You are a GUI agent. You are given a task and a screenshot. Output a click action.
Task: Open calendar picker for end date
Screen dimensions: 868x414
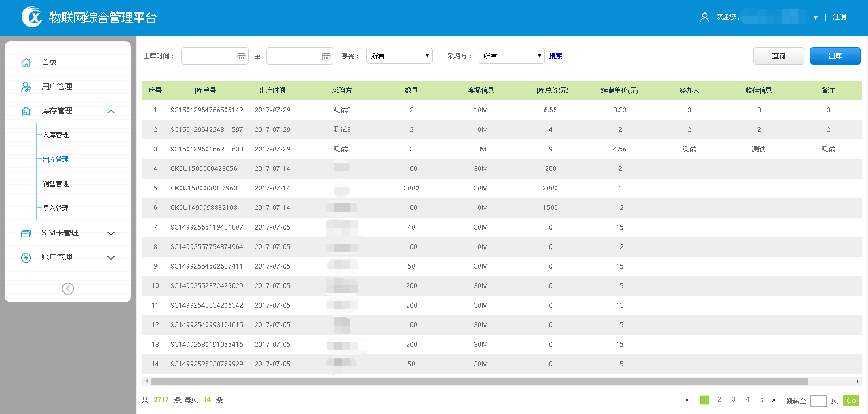(326, 56)
